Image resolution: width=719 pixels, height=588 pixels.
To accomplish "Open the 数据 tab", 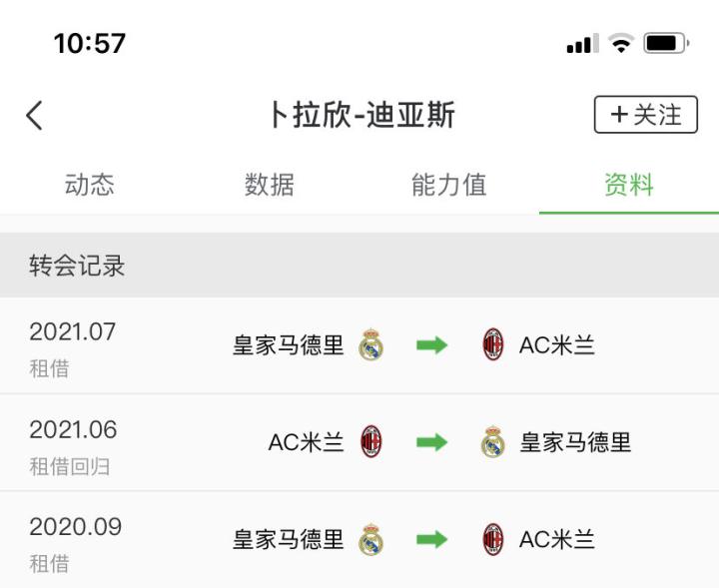I will coord(270,185).
